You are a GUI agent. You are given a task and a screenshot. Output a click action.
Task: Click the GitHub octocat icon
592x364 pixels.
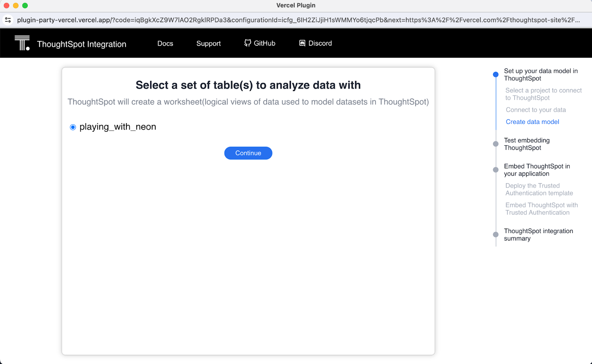coord(248,43)
